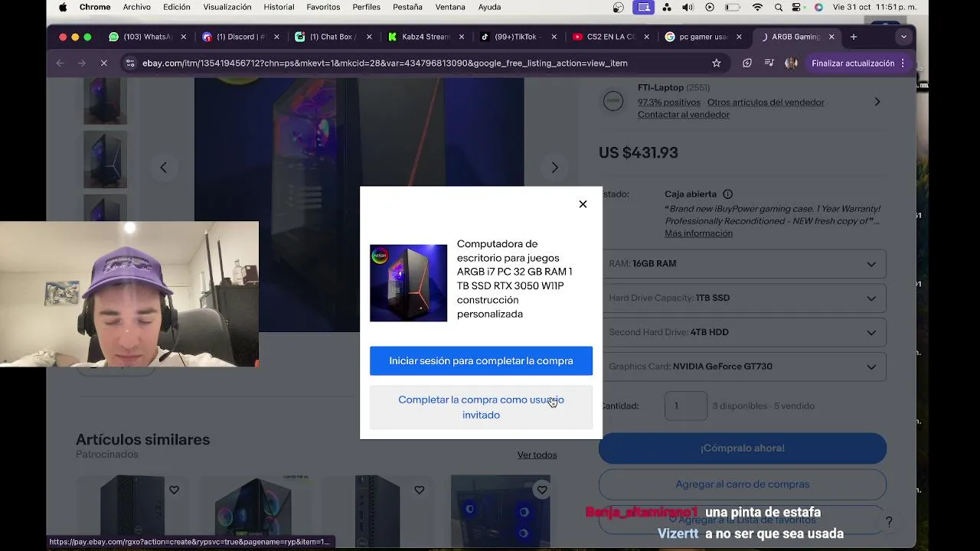This screenshot has width=980, height=551.
Task: Open the Archivo menu
Action: click(137, 8)
